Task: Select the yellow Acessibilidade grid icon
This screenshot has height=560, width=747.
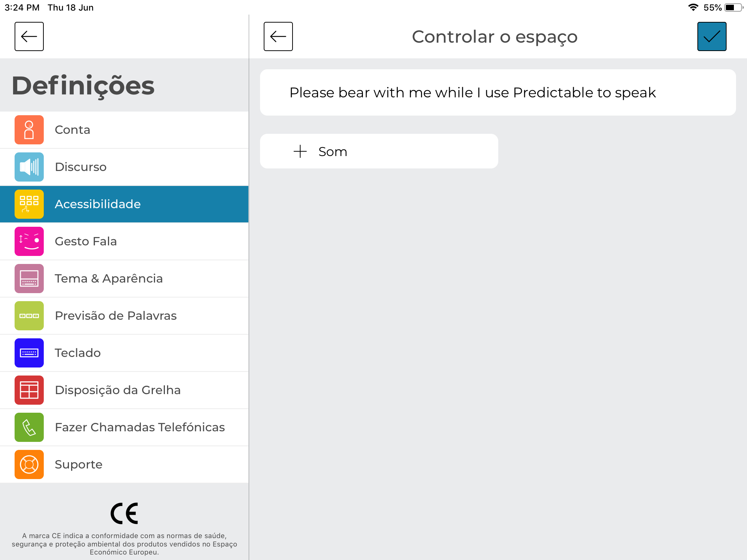Action: (x=29, y=204)
